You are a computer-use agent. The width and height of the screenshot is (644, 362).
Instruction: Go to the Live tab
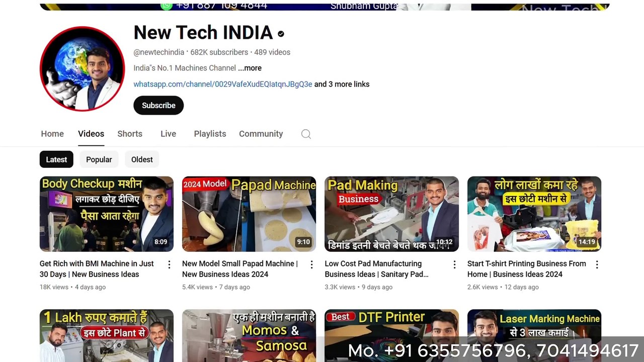[x=168, y=134]
